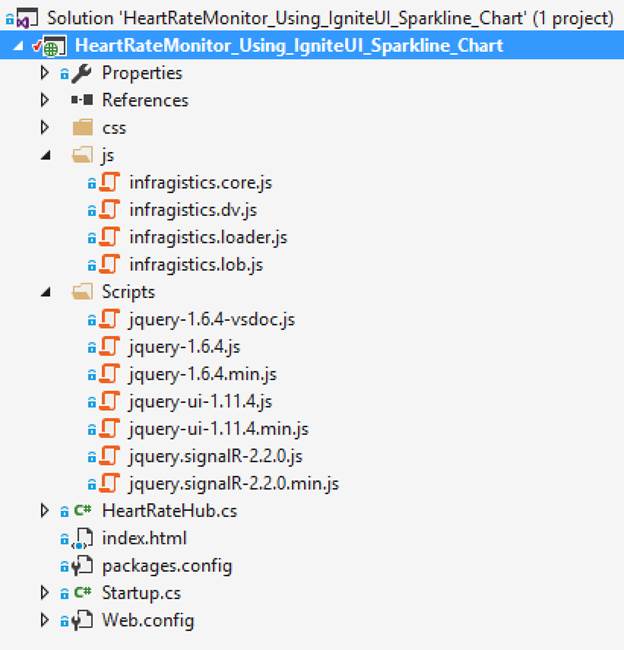The width and height of the screenshot is (624, 650).
Task: Select file HeartRateHub.cs
Action: 170,511
